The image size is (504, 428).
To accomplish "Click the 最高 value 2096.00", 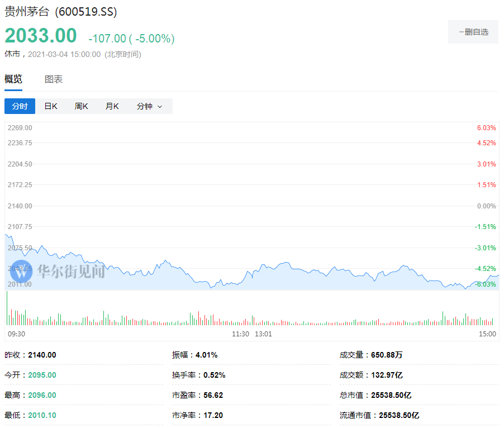I will [x=42, y=395].
